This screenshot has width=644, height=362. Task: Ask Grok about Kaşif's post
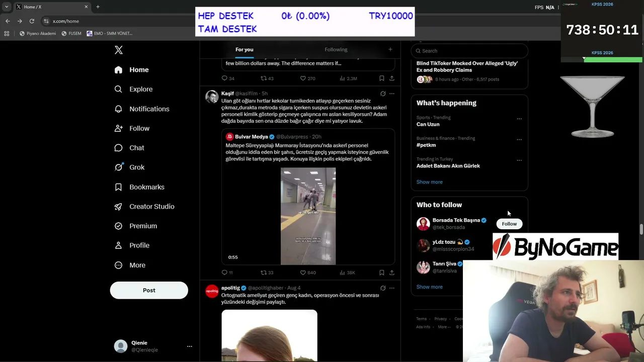[x=383, y=94]
